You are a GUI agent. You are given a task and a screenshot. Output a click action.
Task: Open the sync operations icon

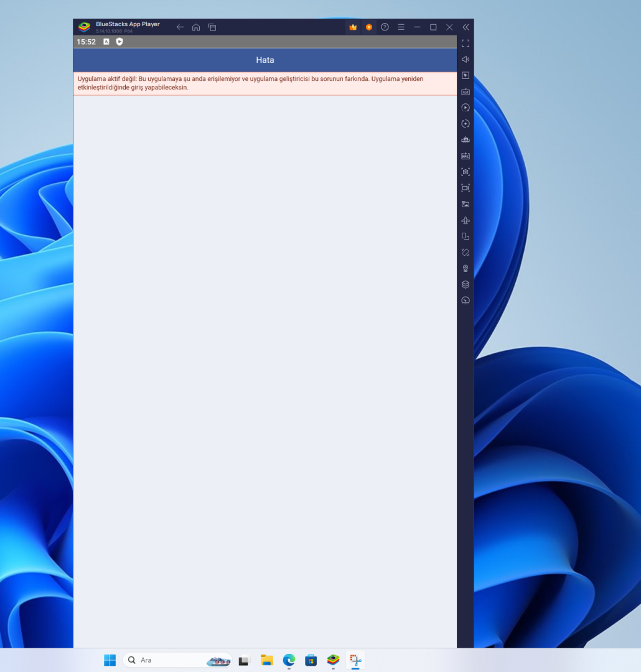[x=466, y=124]
